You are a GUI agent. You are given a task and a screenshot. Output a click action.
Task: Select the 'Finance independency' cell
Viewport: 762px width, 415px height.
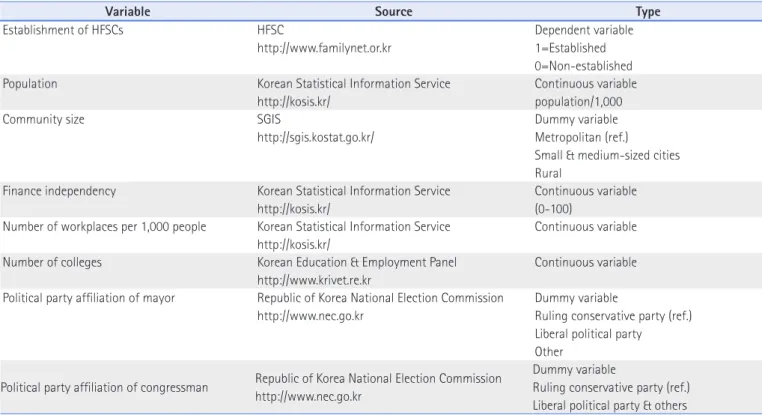59,191
